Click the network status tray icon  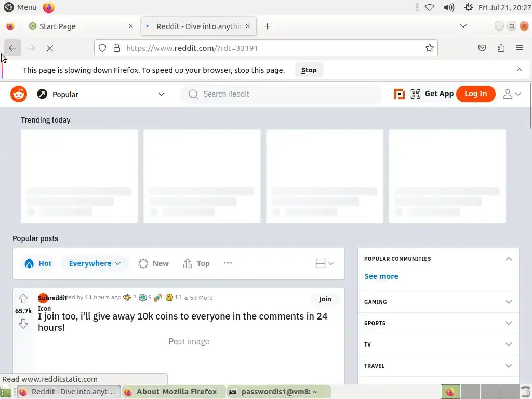tap(430, 7)
